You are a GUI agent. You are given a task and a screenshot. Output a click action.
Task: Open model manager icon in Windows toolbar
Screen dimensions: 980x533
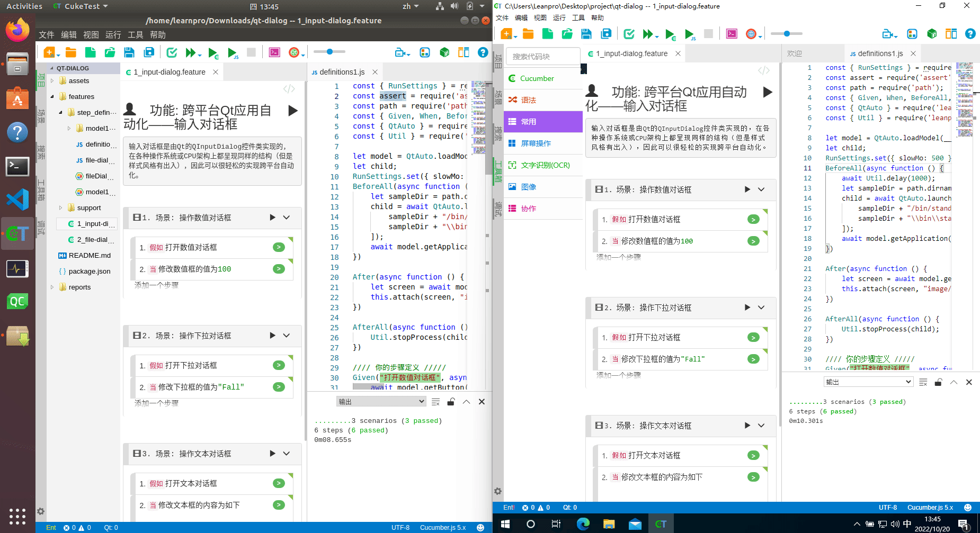click(912, 34)
